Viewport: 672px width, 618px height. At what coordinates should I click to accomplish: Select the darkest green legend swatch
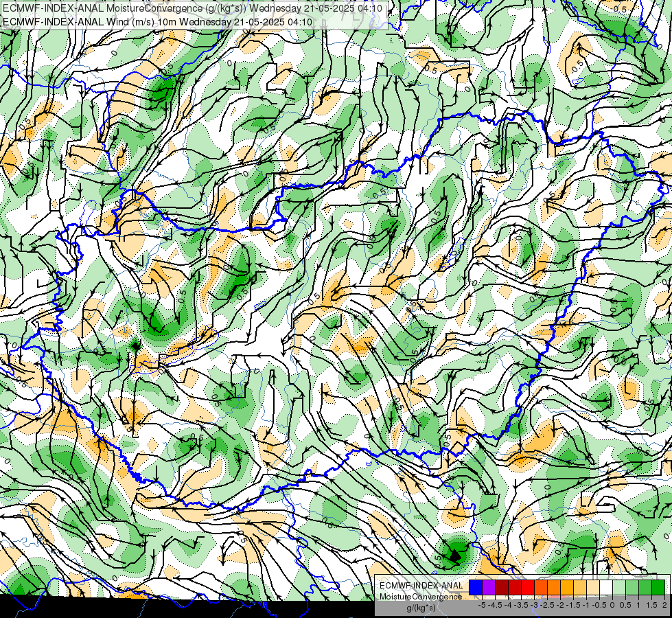tap(658, 588)
